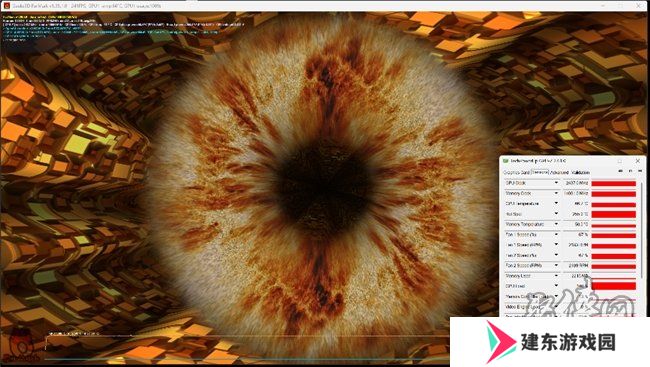Click the Fan 1 Speed (%) history graph
The height and width of the screenshot is (367, 650).
coord(614,235)
